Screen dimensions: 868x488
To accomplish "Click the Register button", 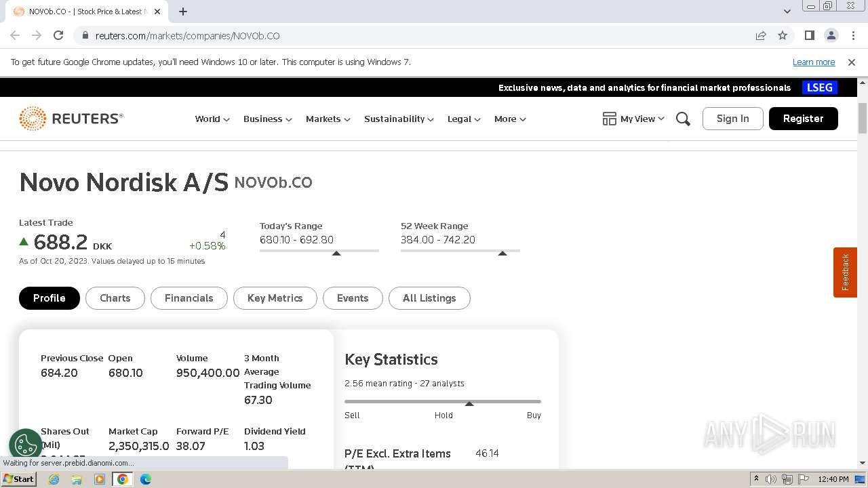I will [804, 119].
